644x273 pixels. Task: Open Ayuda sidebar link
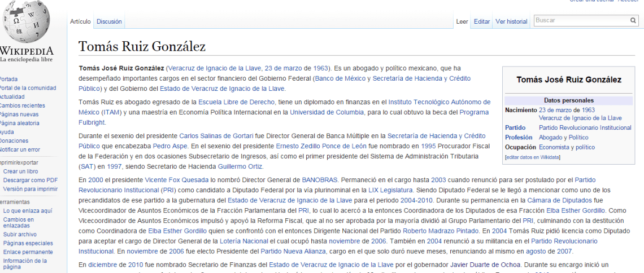click(x=7, y=132)
